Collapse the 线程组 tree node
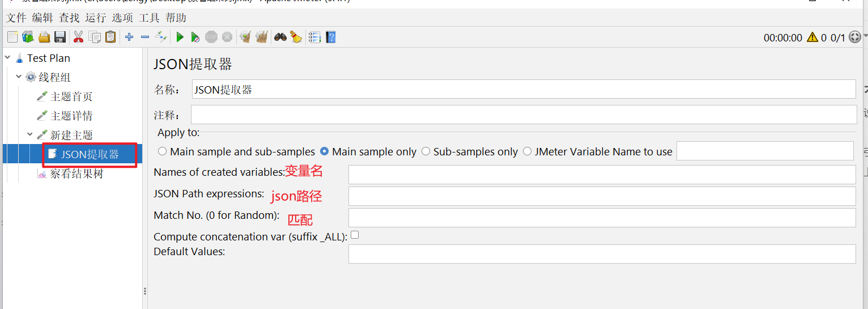 click(19, 77)
